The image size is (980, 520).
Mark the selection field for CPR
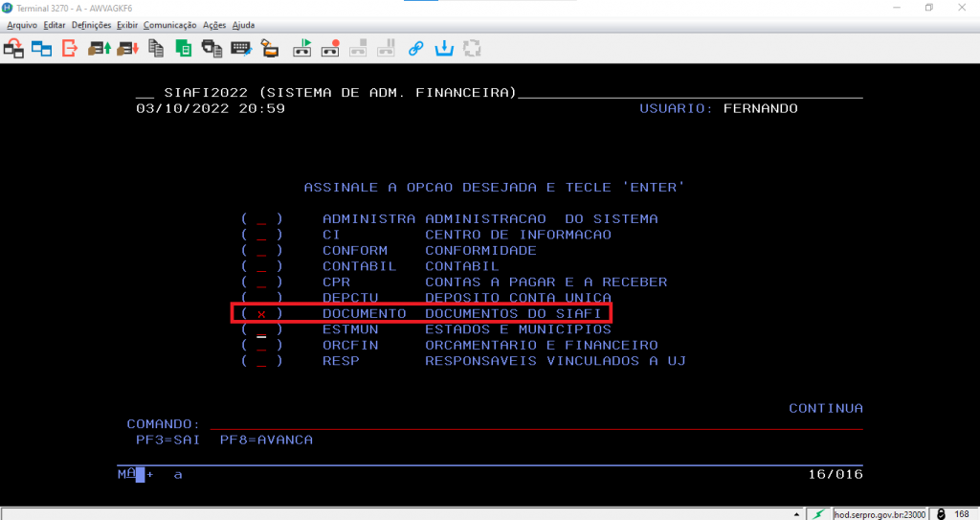pyautogui.click(x=261, y=283)
